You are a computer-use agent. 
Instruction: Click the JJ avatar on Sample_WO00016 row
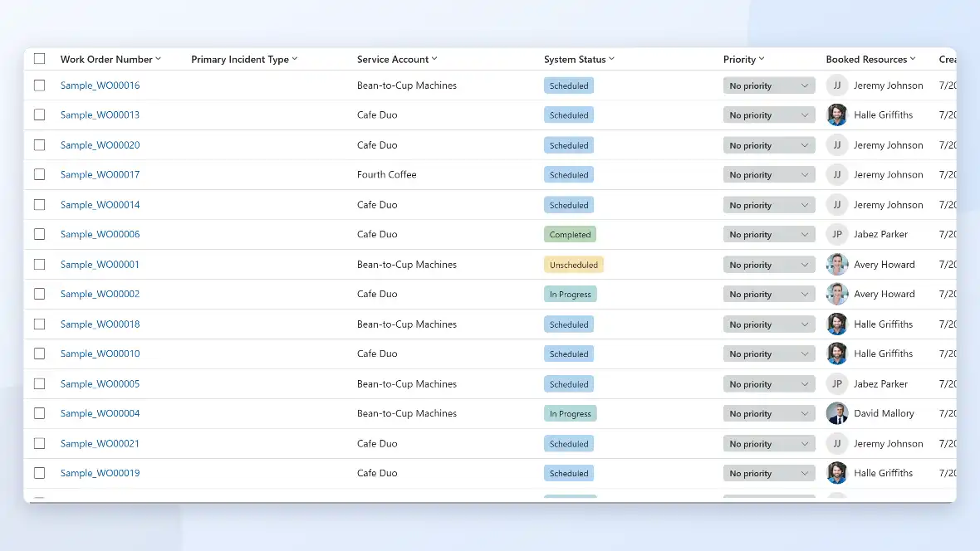pos(837,85)
